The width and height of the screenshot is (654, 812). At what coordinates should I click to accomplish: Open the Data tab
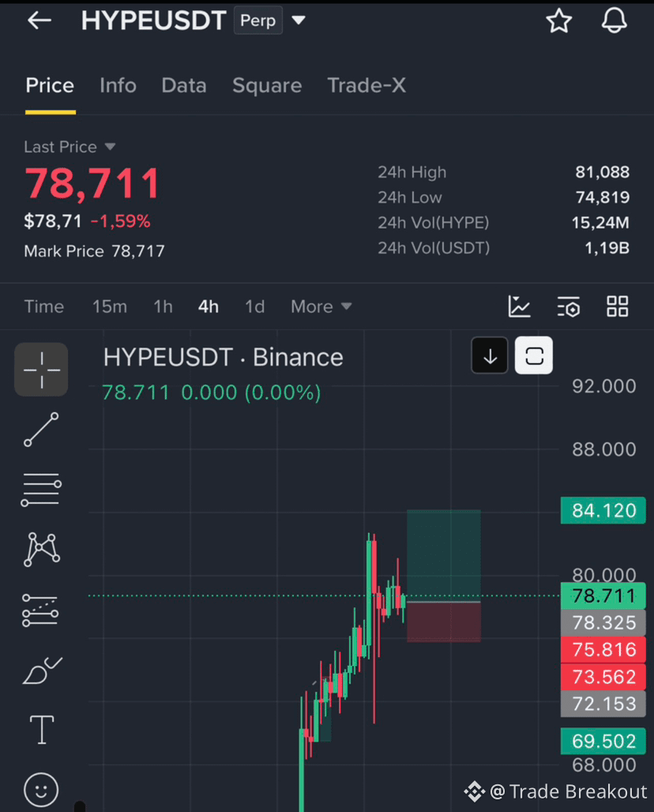[x=184, y=86]
